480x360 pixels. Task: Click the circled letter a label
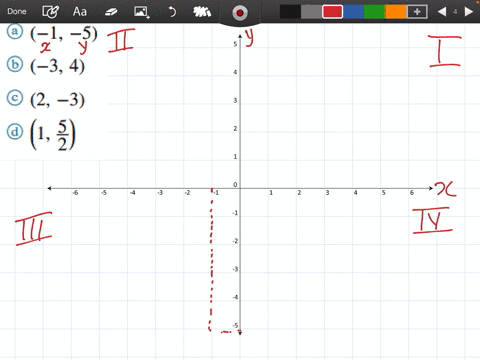(15, 31)
